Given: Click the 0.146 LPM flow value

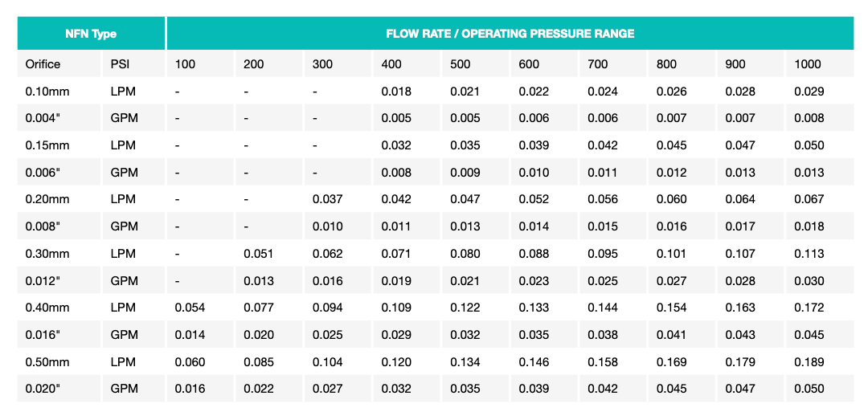Looking at the screenshot, I should (x=534, y=362).
